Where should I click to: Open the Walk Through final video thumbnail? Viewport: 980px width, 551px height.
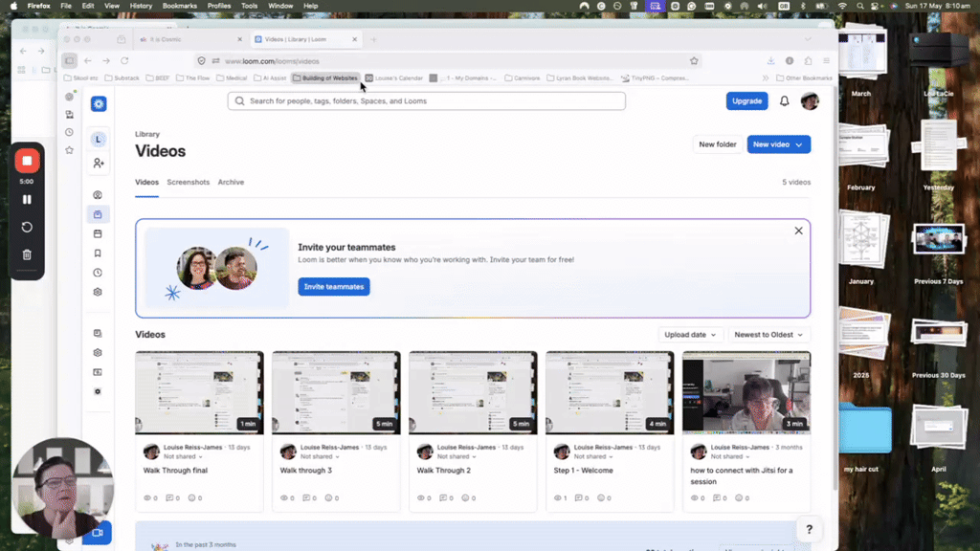[199, 393]
